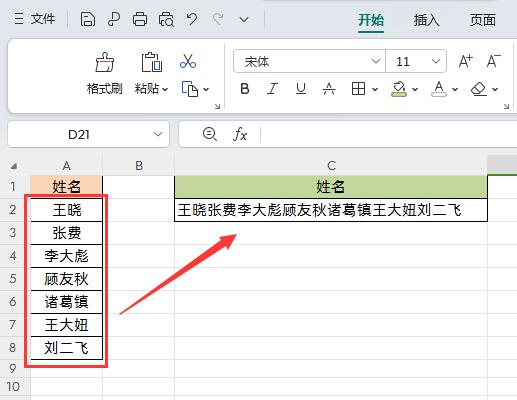Toggle Bold formatting

tap(245, 89)
